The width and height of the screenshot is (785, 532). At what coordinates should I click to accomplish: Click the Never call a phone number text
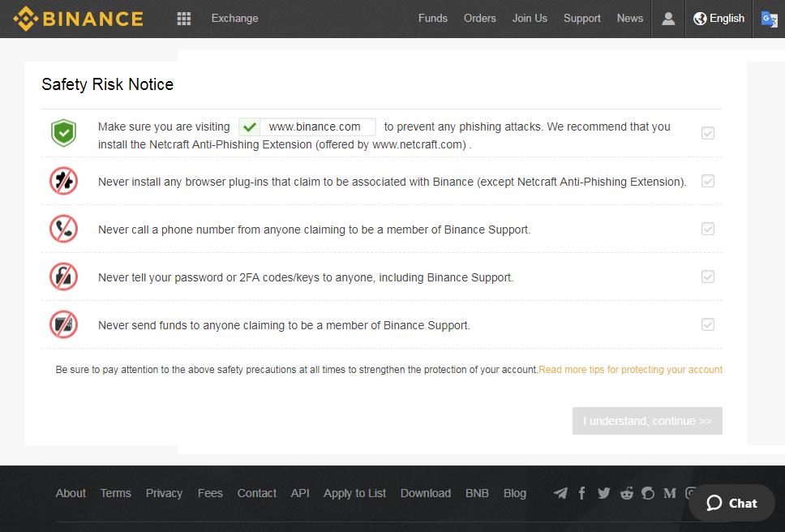(x=314, y=230)
